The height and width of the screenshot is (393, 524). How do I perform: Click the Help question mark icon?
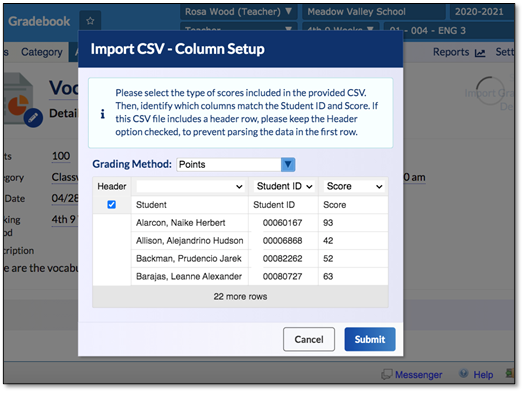pyautogui.click(x=464, y=373)
